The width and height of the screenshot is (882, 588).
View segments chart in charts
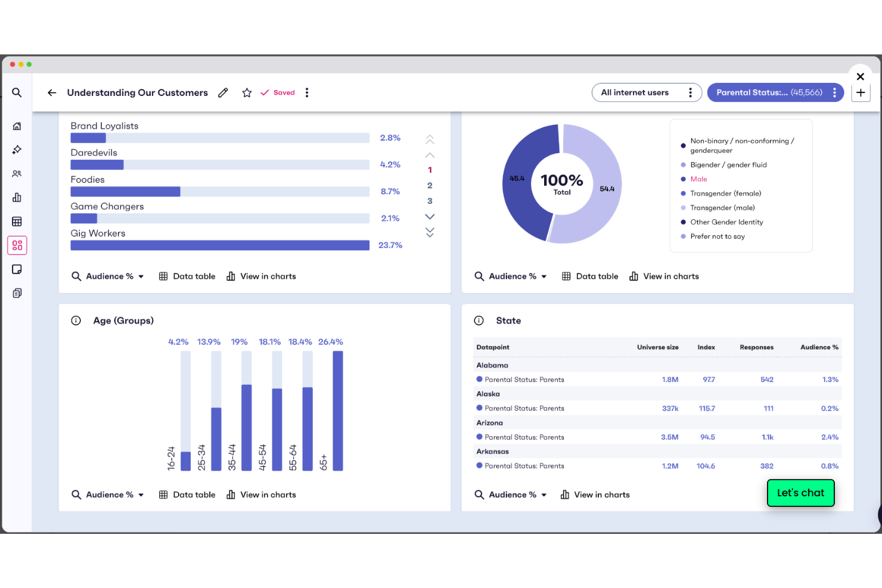pyautogui.click(x=261, y=276)
